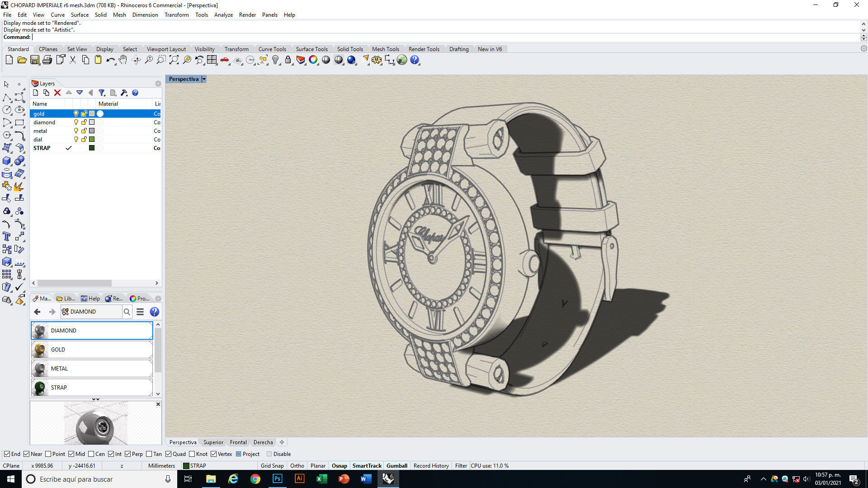Switch to the Frontal viewport tab
The width and height of the screenshot is (868, 488).
[x=238, y=442]
